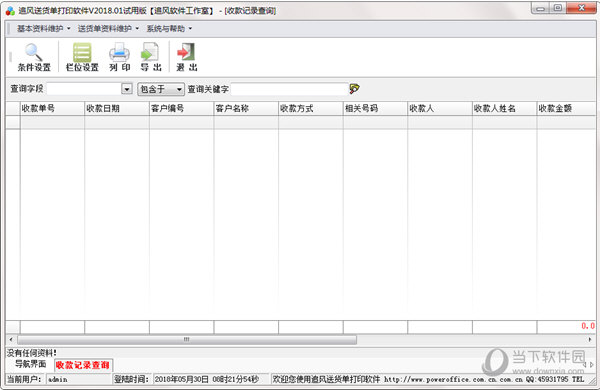Expand the 查询字段 dropdown
Screen dimensions: 600x390
(x=127, y=89)
